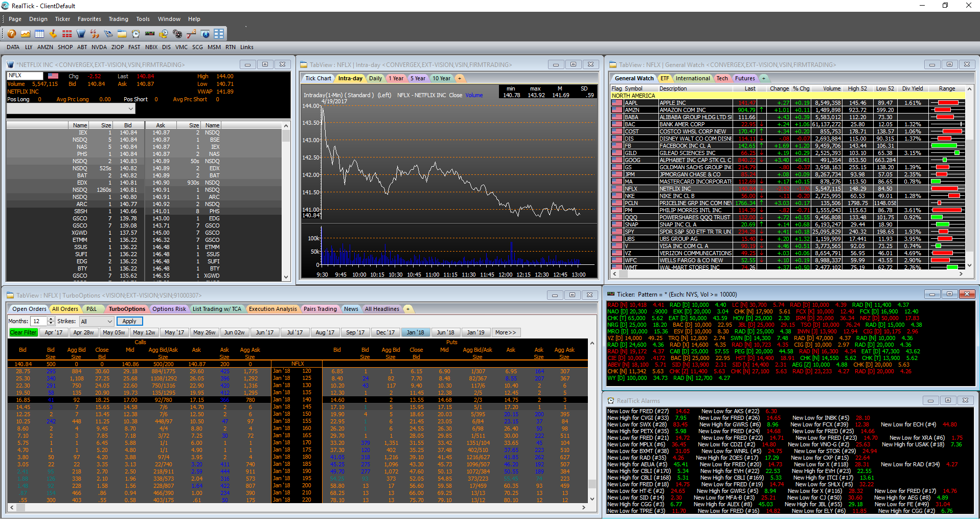The image size is (980, 519).
Task: Toggle the Dec '17 expiration filter
Action: coord(385,332)
